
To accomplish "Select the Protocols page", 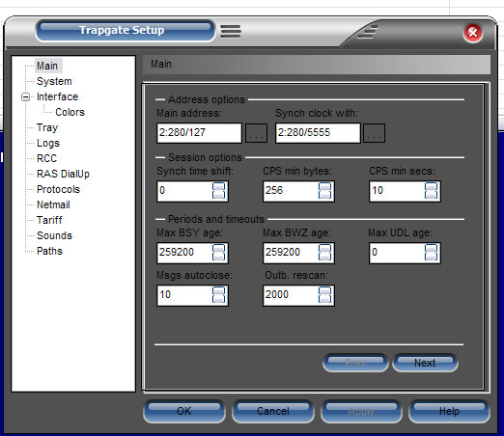I will 58,189.
